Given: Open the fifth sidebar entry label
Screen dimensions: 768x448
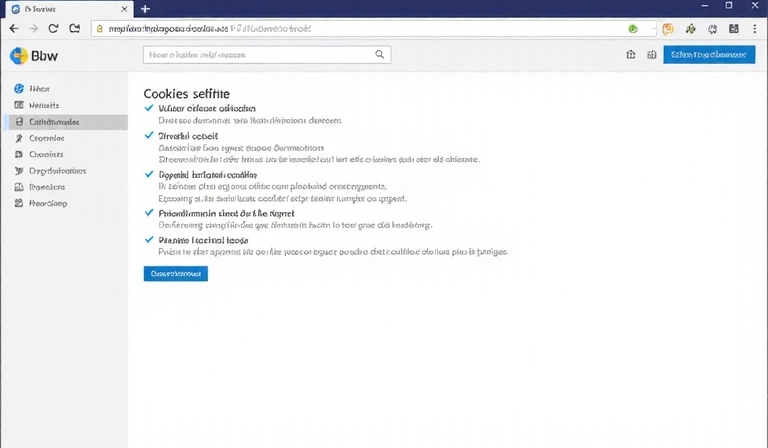Looking at the screenshot, I should (x=46, y=154).
